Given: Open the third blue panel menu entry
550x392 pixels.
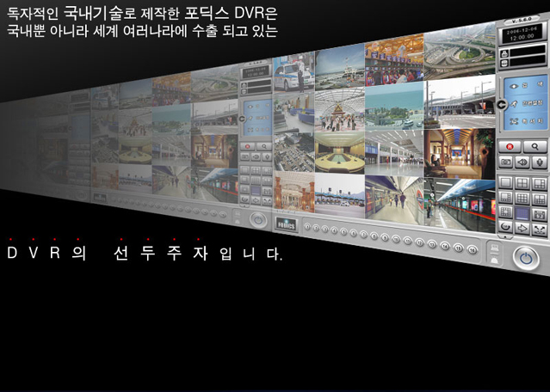Looking at the screenshot, I should pos(525,121).
